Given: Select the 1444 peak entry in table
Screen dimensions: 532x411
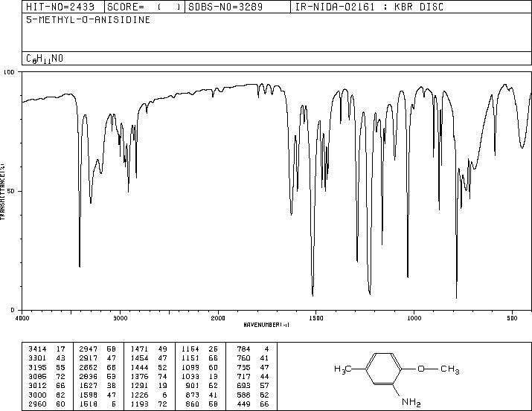Looking at the screenshot, I should 149,367.
